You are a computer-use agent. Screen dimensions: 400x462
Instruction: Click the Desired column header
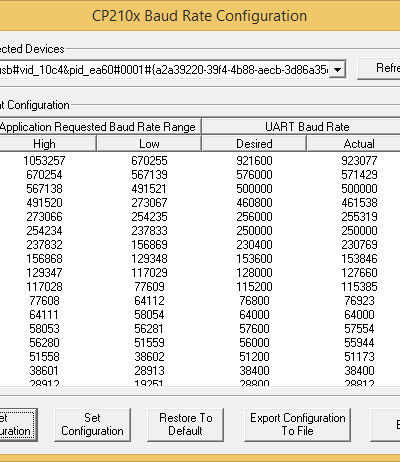(254, 144)
